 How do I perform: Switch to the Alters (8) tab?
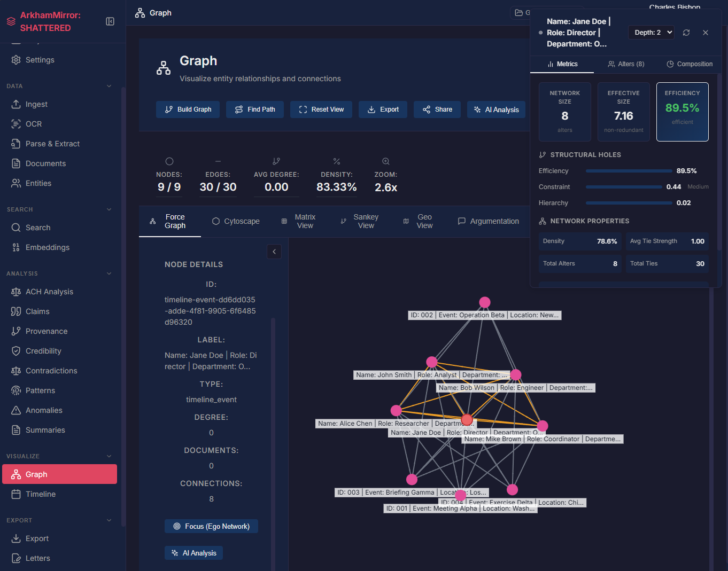625,64
